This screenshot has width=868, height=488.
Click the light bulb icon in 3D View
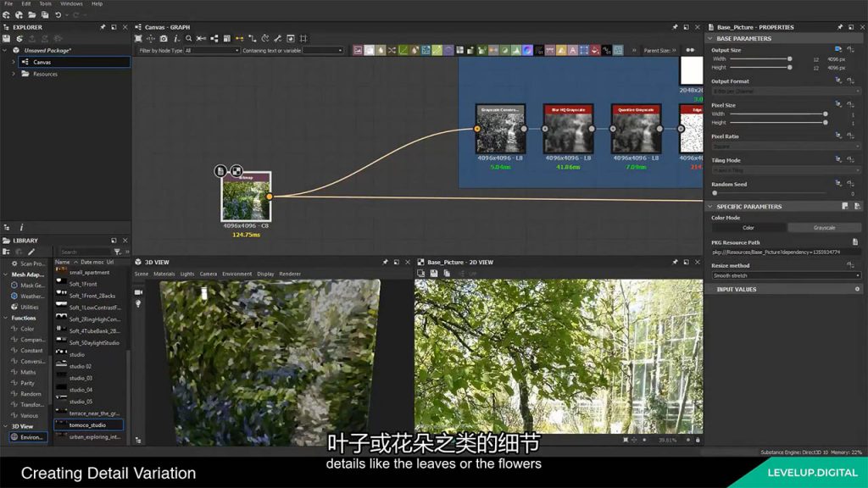[x=139, y=303]
